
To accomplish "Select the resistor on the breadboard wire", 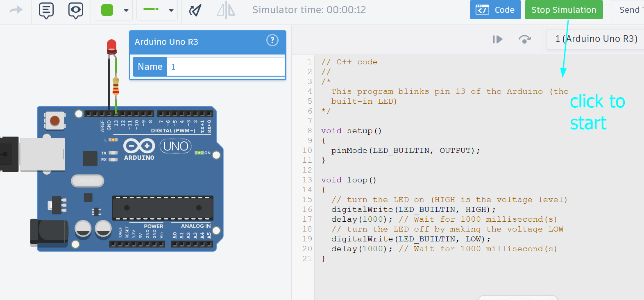I will pos(116,85).
